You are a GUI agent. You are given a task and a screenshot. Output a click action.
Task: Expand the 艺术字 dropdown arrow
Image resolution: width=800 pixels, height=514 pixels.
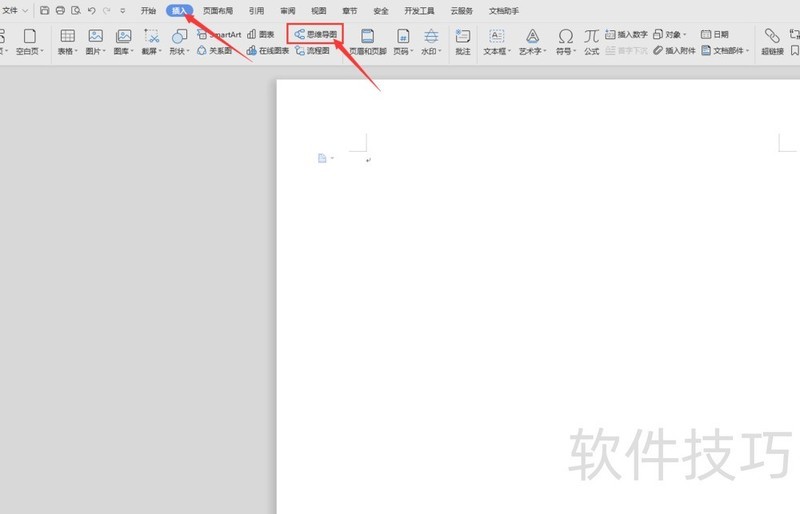(545, 51)
